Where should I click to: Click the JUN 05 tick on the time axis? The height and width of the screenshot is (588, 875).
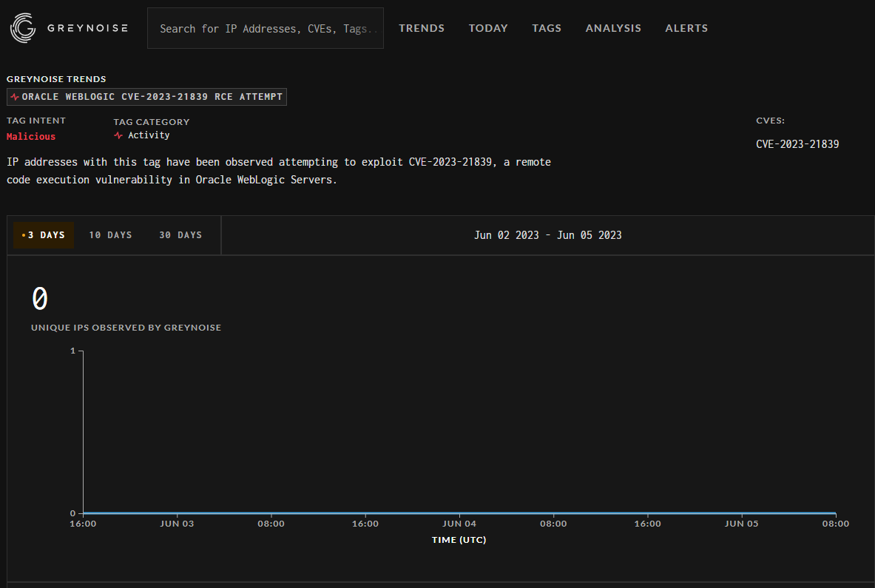(x=742, y=524)
